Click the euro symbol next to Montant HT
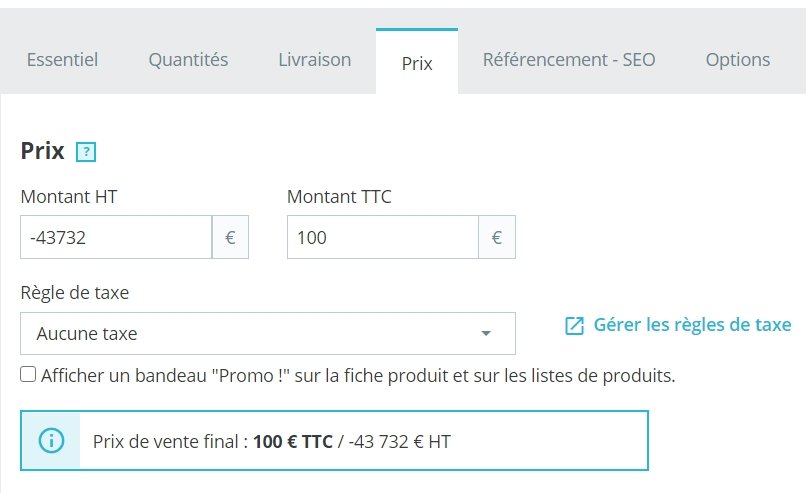The width and height of the screenshot is (806, 493). [230, 237]
